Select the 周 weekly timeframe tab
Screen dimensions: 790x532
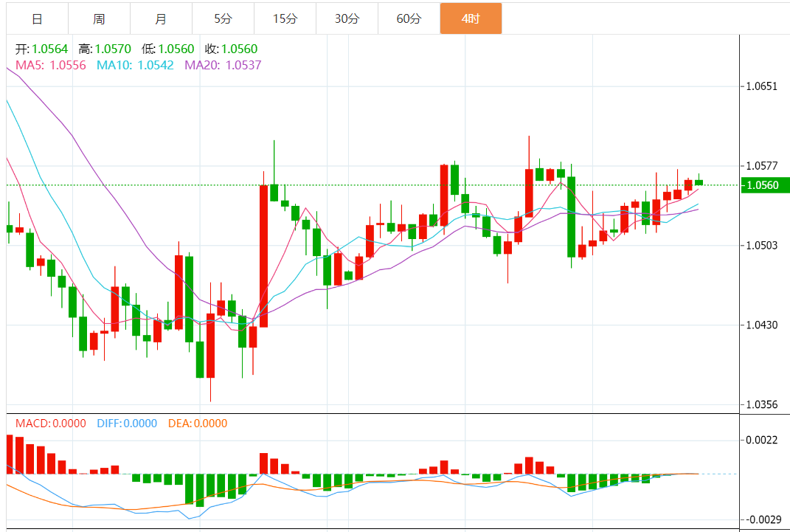coord(100,18)
